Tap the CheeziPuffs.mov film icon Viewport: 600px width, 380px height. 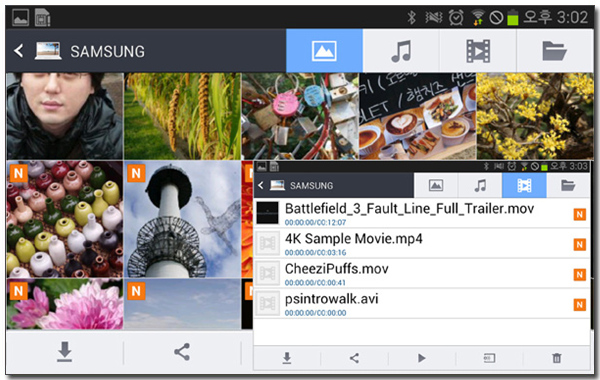tap(267, 273)
